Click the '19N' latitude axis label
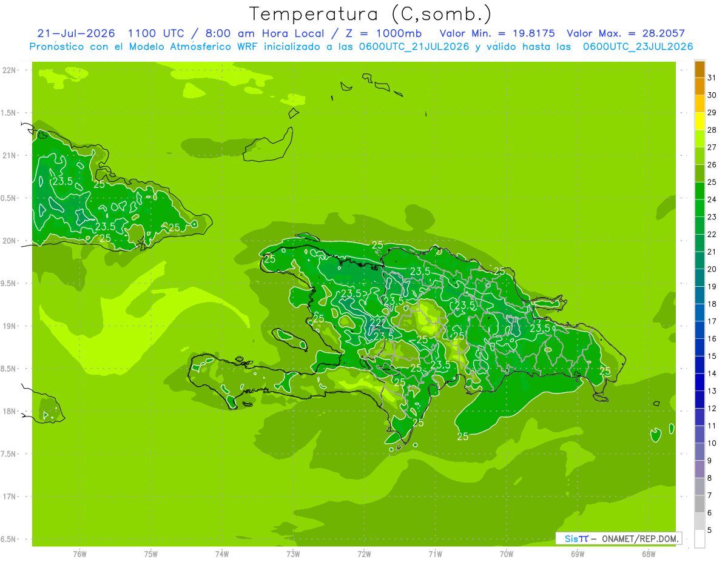The image size is (728, 562). 9,326
